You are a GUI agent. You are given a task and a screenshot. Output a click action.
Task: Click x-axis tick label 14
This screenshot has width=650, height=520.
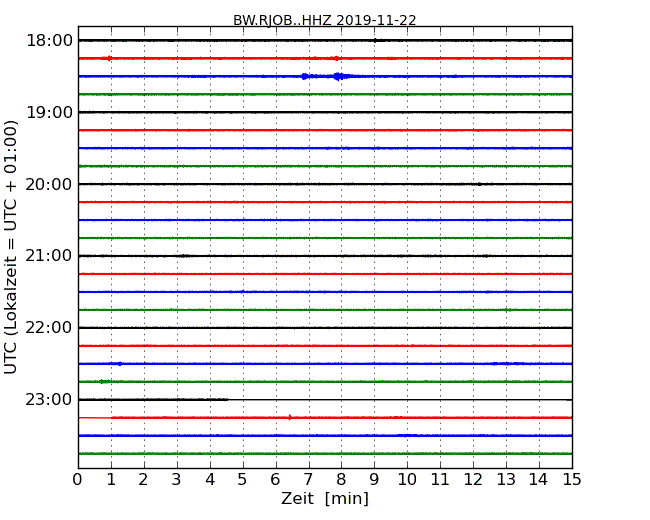tap(539, 479)
